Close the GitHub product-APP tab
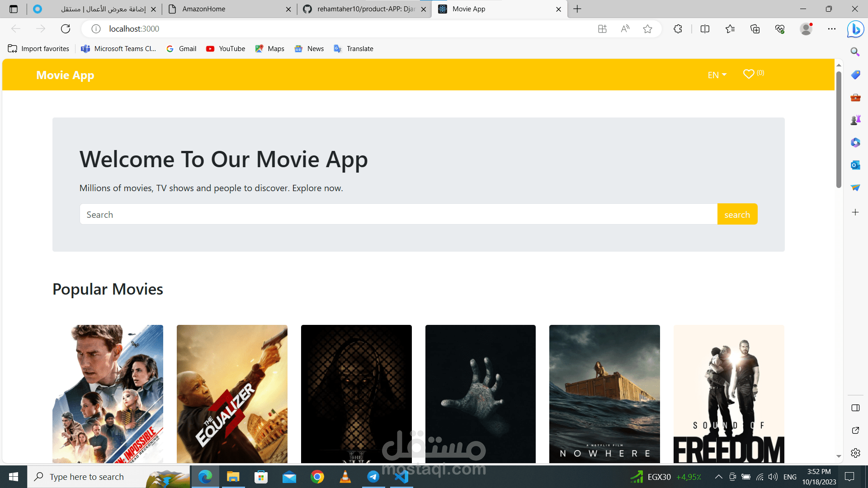Screen dimensions: 868x488 pyautogui.click(x=424, y=9)
